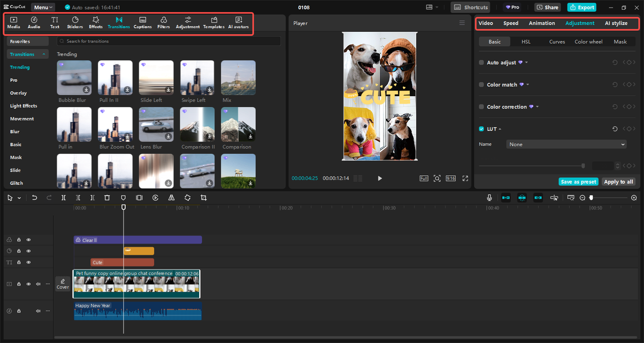
Task: Hide the Cute text track
Action: coord(29,262)
